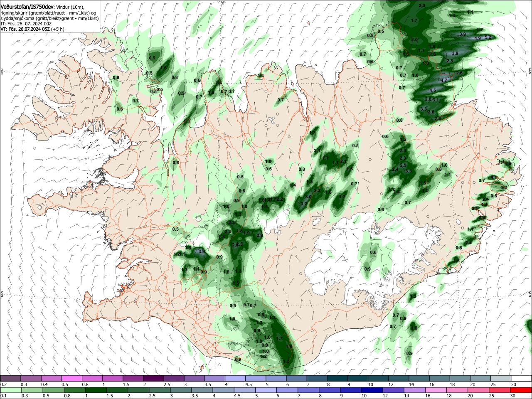This screenshot has height=399, width=532.
Task: Click the 4.7 precipitation value on the map
Action: [x=444, y=80]
